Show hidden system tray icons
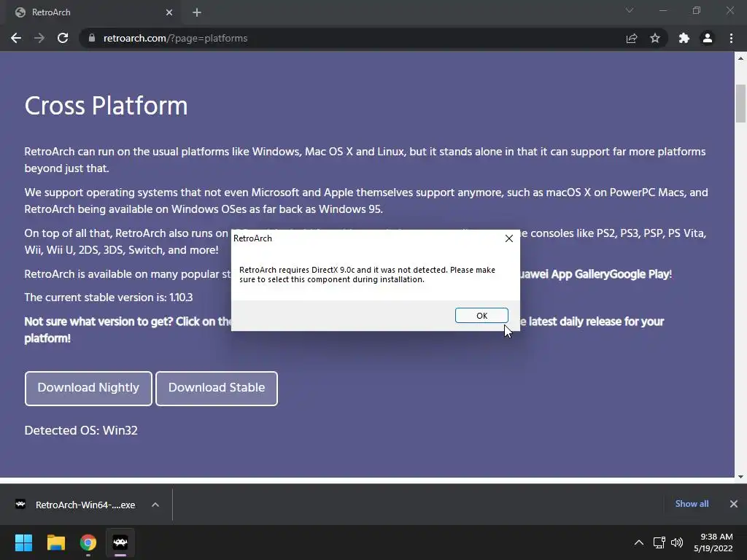The height and width of the screenshot is (560, 747). (639, 542)
